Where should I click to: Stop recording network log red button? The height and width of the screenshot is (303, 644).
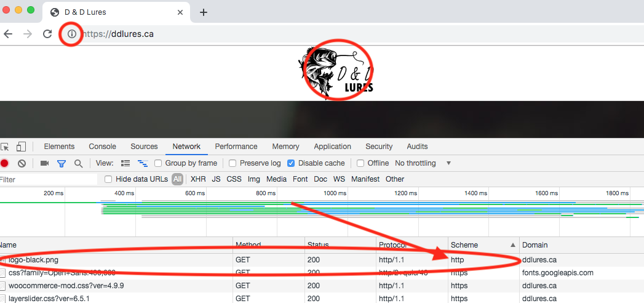4,163
